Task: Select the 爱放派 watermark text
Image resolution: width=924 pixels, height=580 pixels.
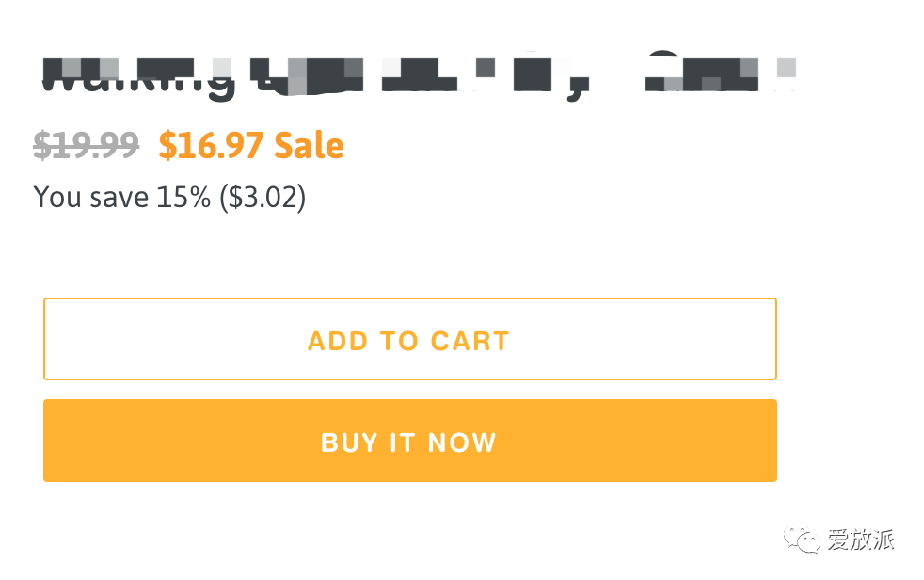Action: 861,540
